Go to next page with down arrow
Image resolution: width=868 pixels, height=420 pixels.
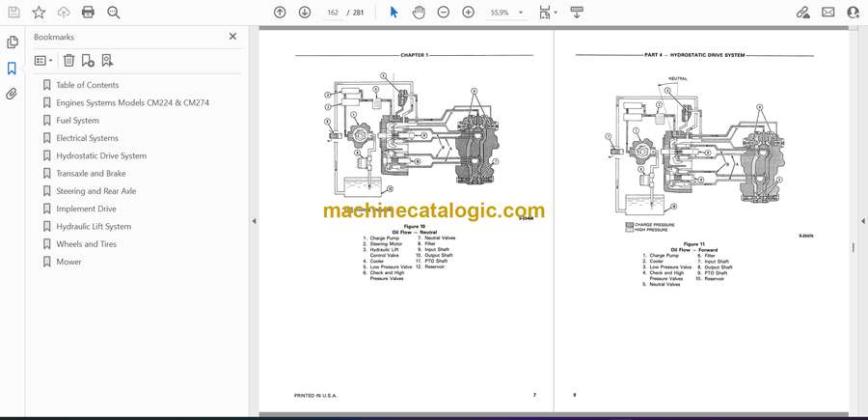(305, 13)
